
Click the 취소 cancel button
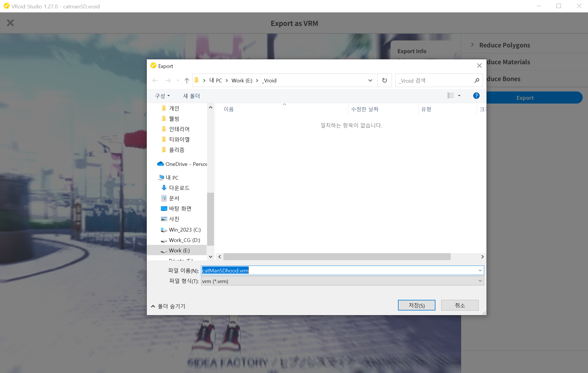[460, 305]
